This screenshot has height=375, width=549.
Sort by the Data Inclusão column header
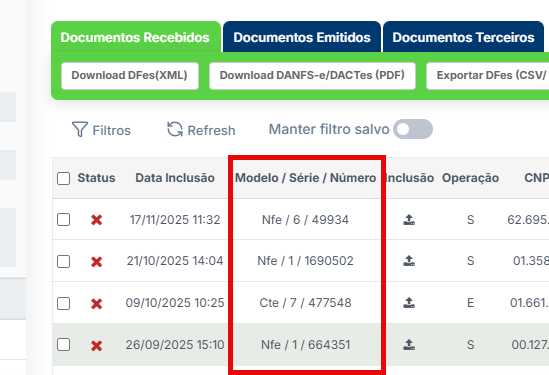[x=175, y=178]
